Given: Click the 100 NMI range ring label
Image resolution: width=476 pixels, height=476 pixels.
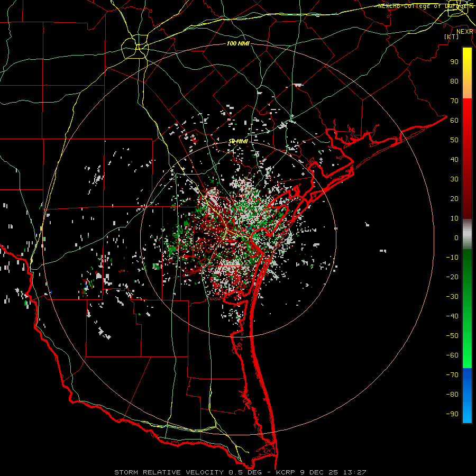Looking at the screenshot, I should 238,44.
